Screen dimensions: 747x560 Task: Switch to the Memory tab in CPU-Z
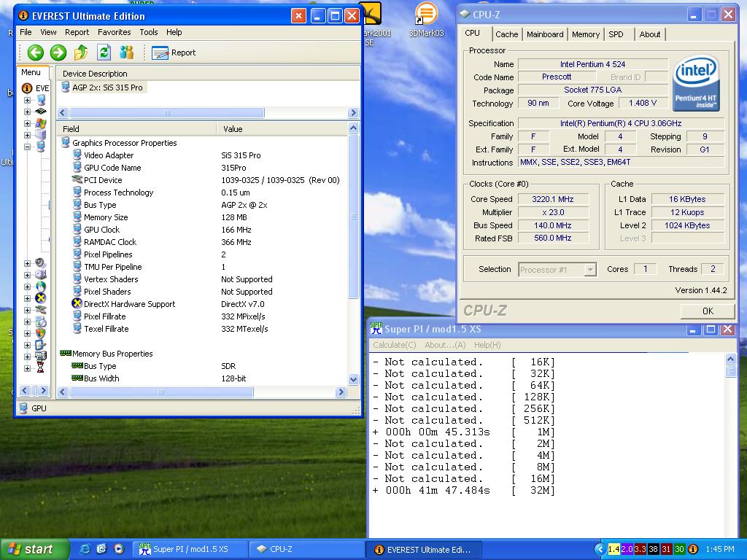click(x=586, y=34)
